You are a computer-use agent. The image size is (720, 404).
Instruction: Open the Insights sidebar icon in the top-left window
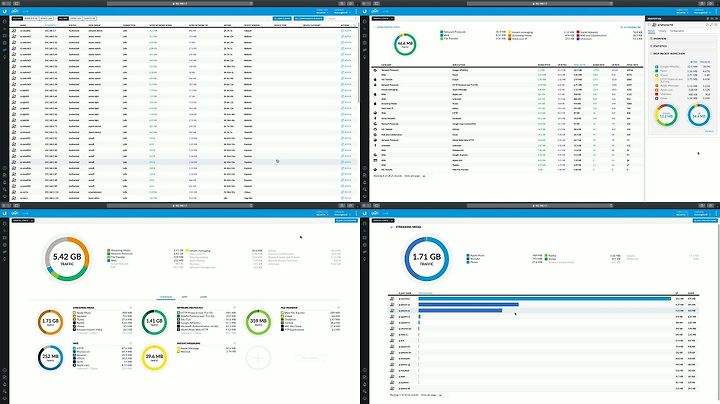tap(5, 57)
